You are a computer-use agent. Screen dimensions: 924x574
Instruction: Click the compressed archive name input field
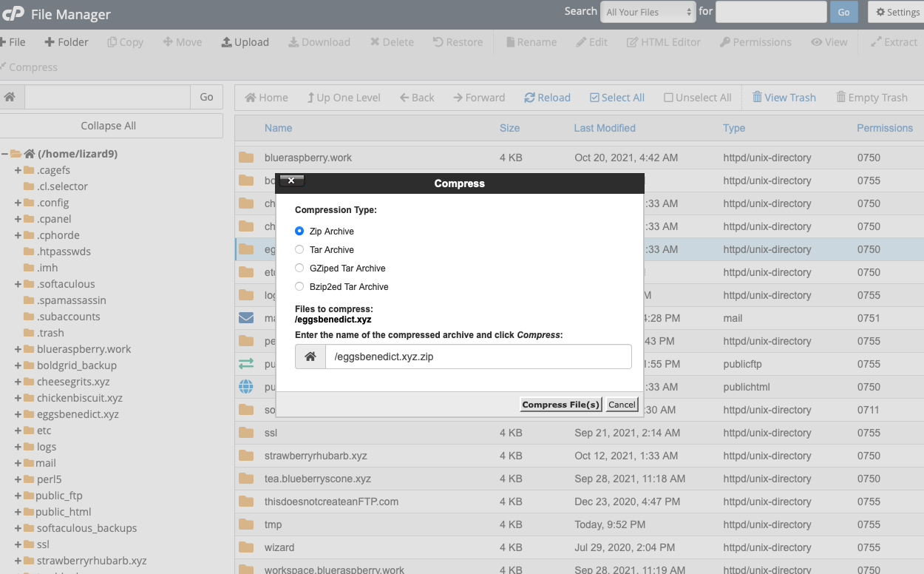(478, 357)
